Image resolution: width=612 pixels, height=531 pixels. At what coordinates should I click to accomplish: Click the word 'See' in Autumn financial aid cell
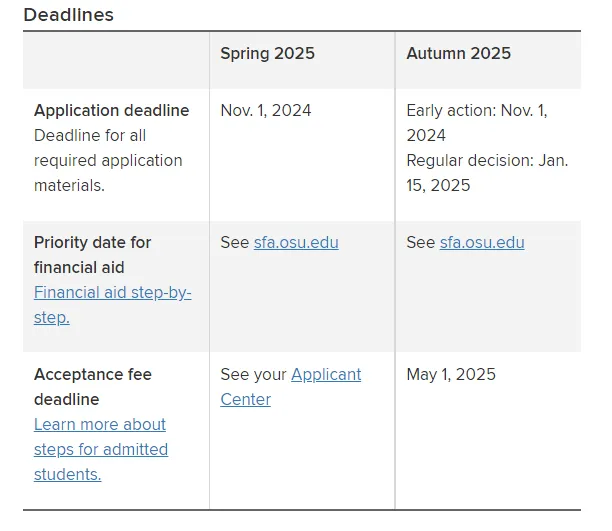coord(420,242)
